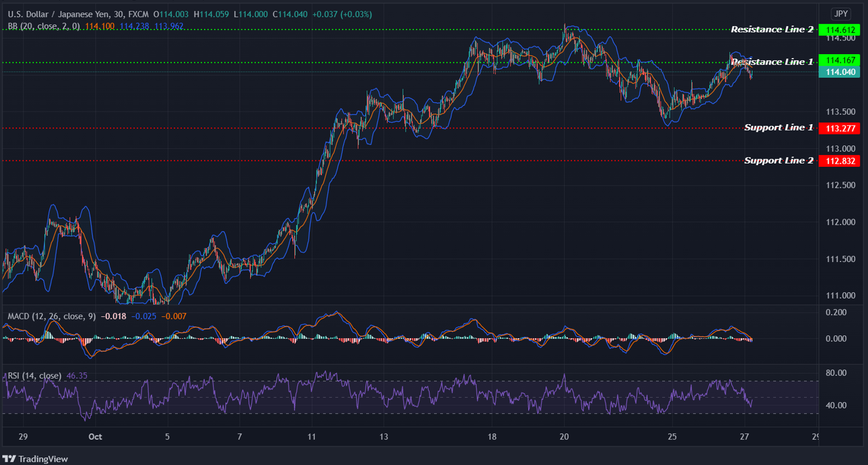The image size is (868, 465).
Task: Click date 29 at left of time axis
Action: tap(23, 437)
